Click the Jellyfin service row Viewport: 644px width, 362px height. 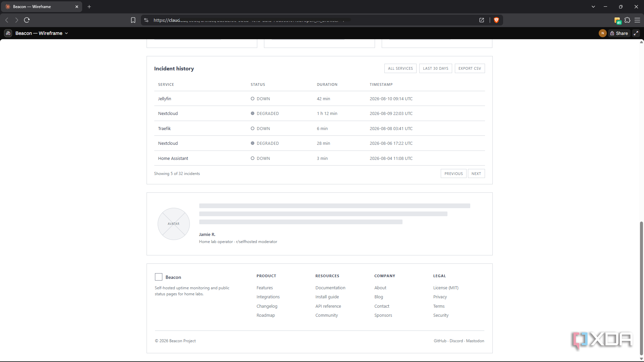(x=319, y=99)
